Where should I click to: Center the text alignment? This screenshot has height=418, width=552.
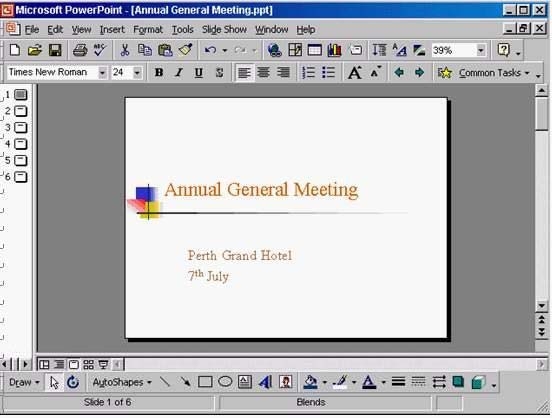[263, 73]
